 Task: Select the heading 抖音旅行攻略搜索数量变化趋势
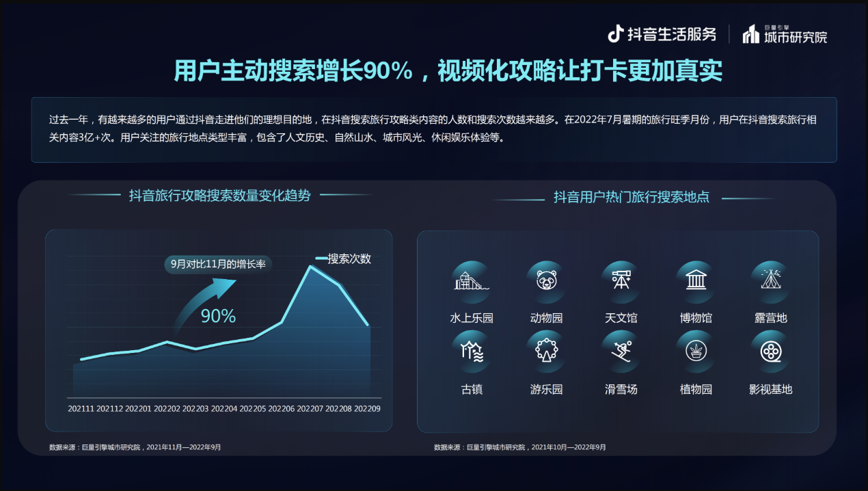point(220,196)
